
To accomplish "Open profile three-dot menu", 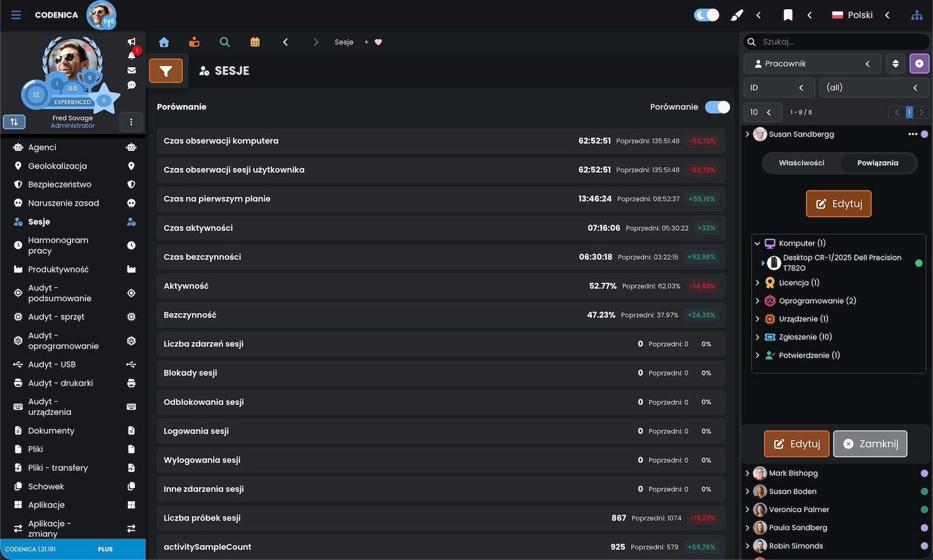I will 131,122.
